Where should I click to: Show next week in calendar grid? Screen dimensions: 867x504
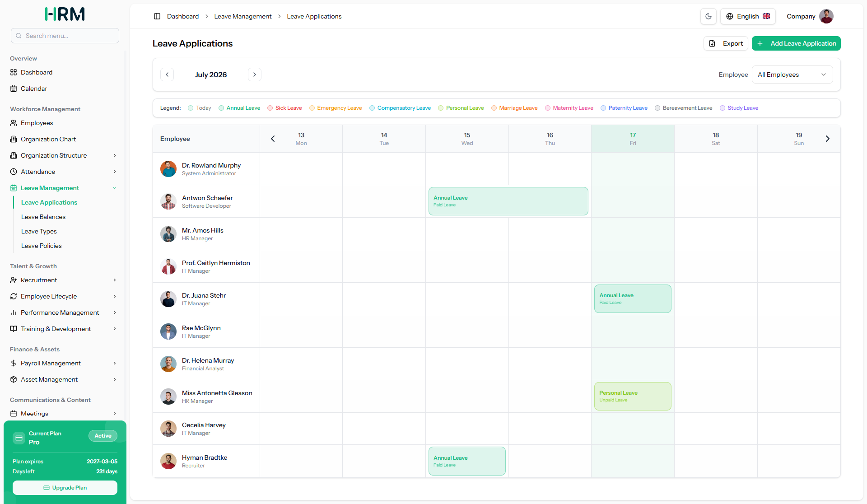[x=828, y=139]
